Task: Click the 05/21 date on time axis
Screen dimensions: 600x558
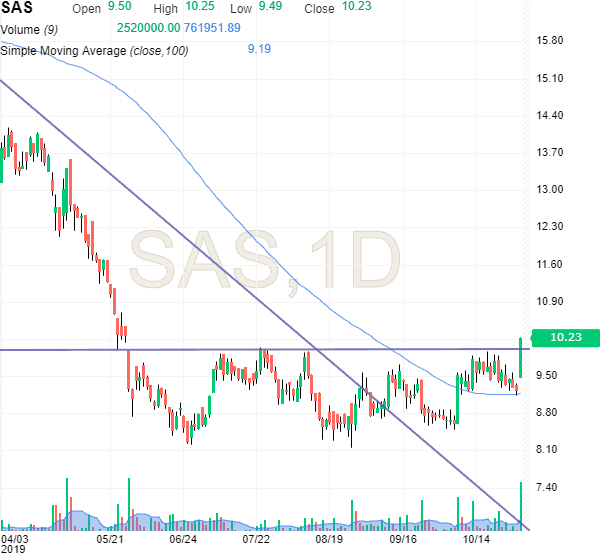Action: (x=109, y=537)
